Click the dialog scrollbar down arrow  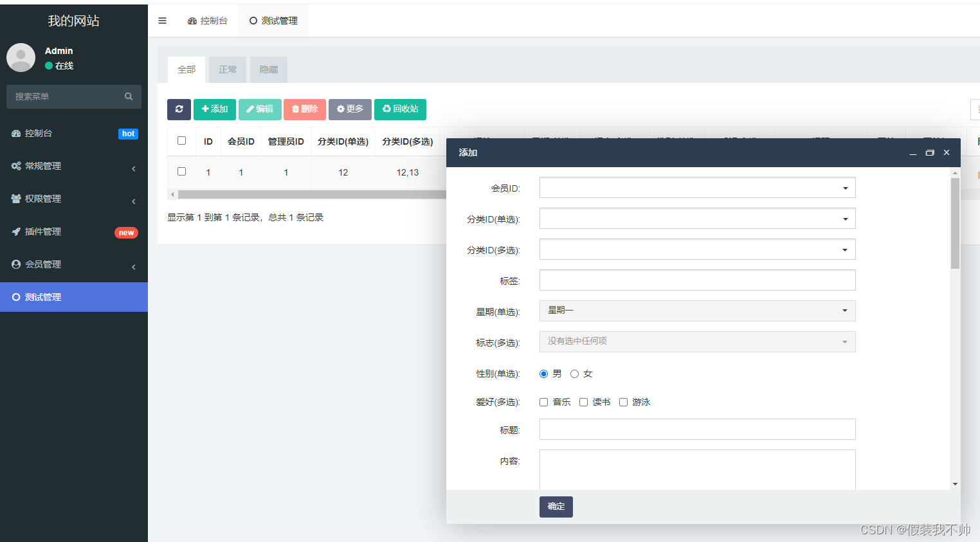[955, 484]
